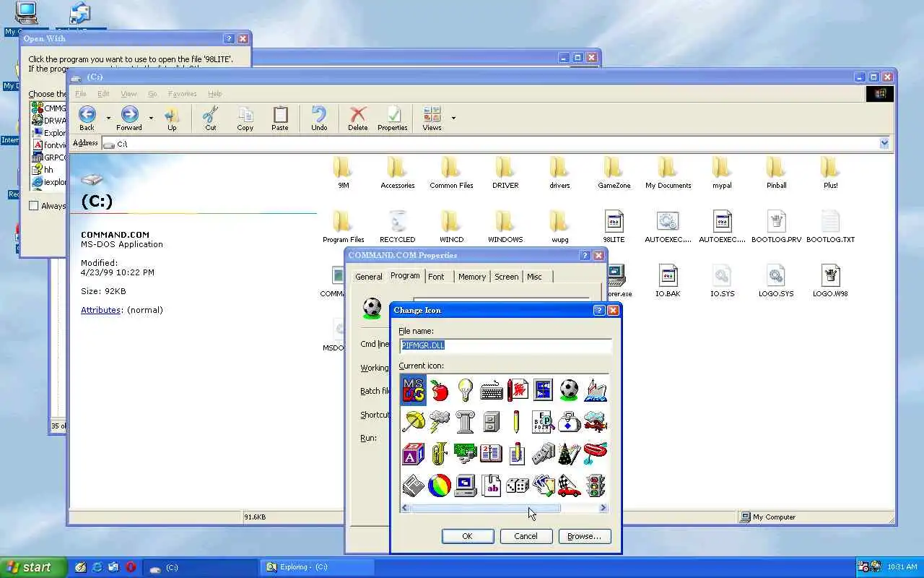Open the Back history dropdown arrow
This screenshot has height=578, width=924.
(108, 118)
